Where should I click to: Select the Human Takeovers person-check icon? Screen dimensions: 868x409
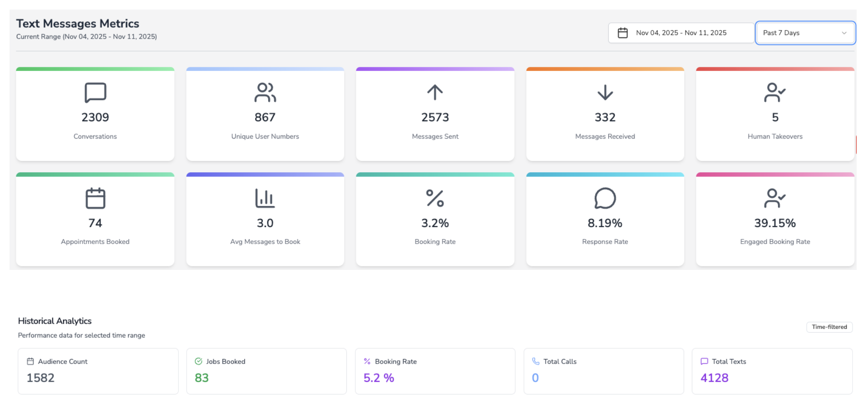(774, 92)
